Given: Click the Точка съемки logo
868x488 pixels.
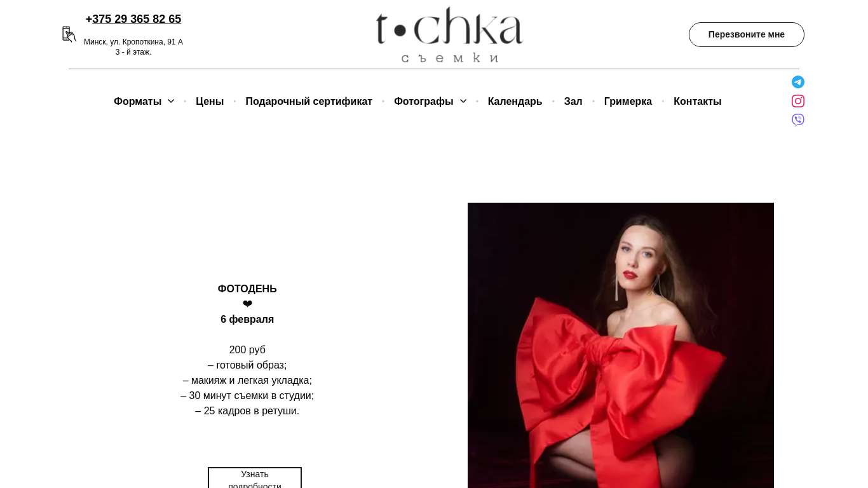Looking at the screenshot, I should [449, 35].
